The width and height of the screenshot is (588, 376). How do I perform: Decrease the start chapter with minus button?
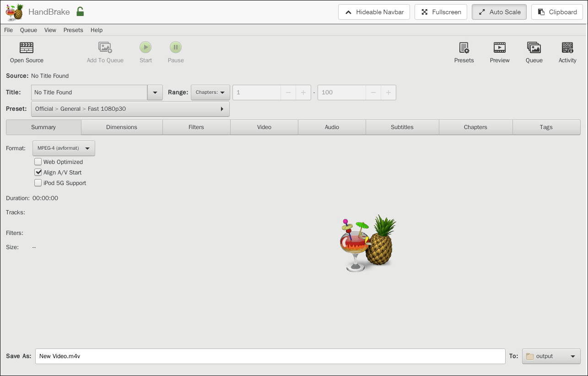click(x=288, y=93)
